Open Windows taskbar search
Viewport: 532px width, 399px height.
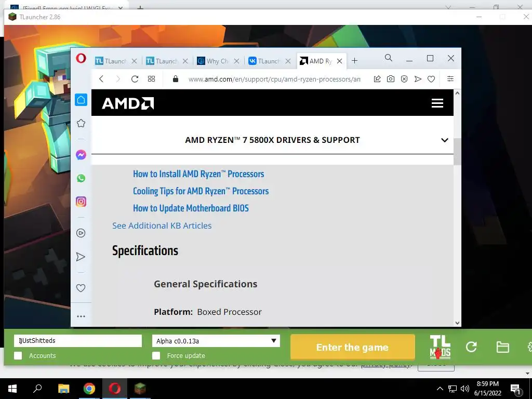(37, 388)
